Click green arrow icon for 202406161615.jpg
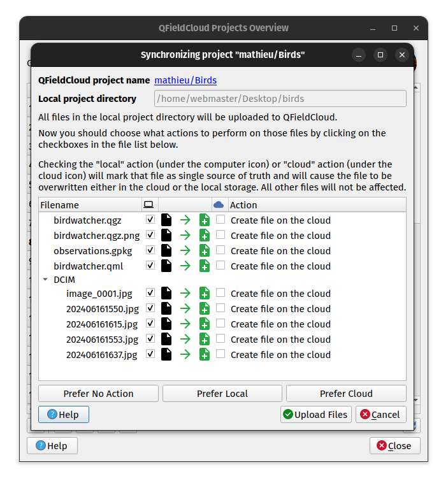The width and height of the screenshot is (448, 481). point(185,324)
